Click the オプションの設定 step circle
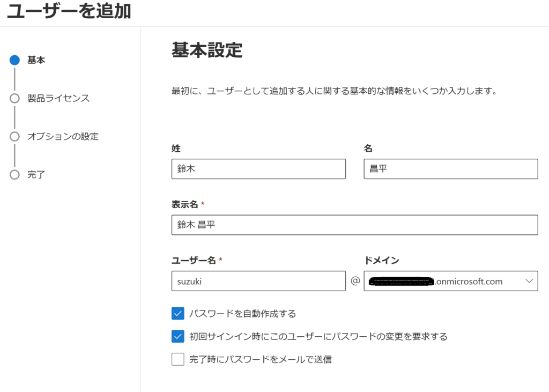Viewport: 549px width, 392px height. [x=14, y=136]
